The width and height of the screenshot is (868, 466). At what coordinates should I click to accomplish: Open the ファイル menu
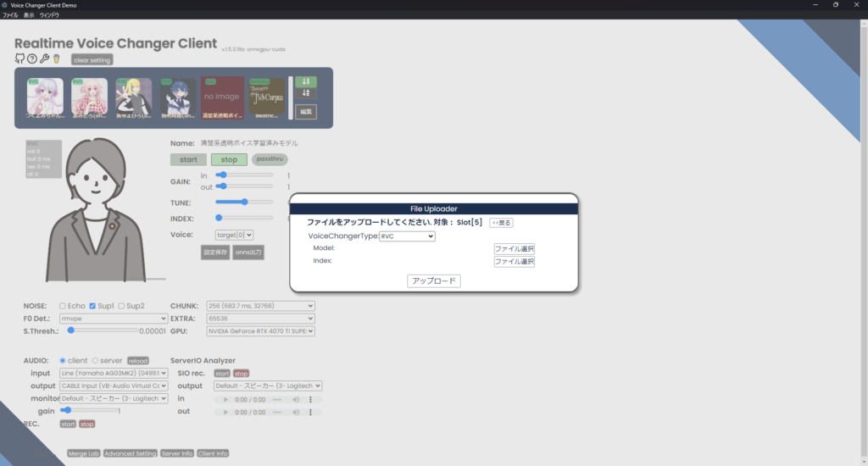10,15
